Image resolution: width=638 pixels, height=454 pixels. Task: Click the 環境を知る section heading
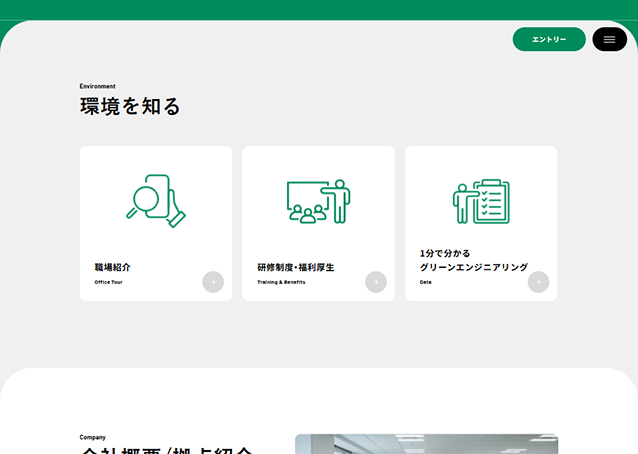130,107
